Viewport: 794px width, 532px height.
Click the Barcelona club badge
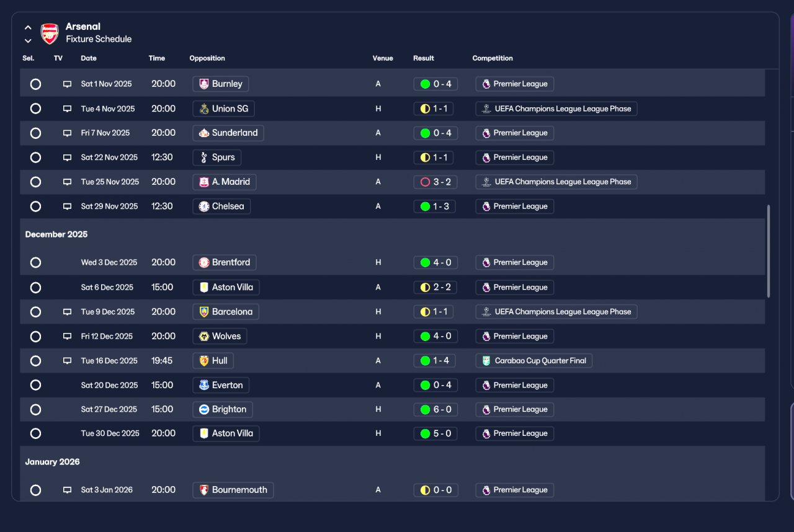[x=204, y=312]
